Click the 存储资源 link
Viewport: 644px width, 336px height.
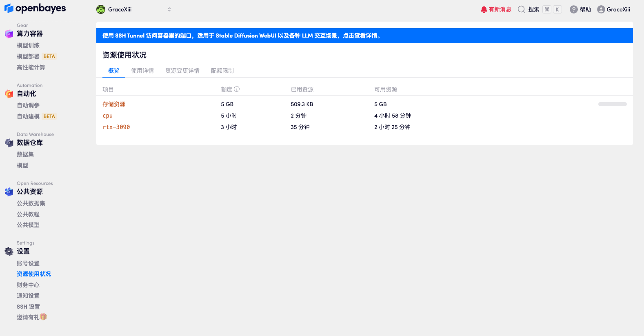coord(114,104)
